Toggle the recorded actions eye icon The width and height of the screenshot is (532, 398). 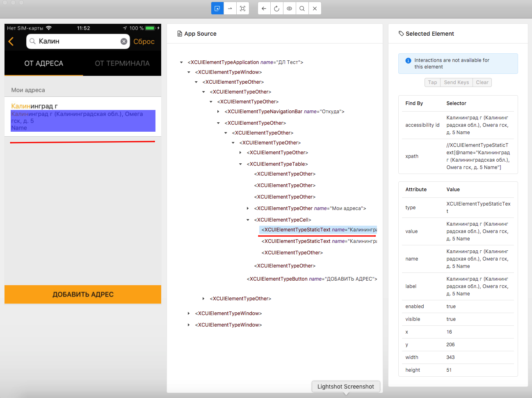tap(289, 8)
